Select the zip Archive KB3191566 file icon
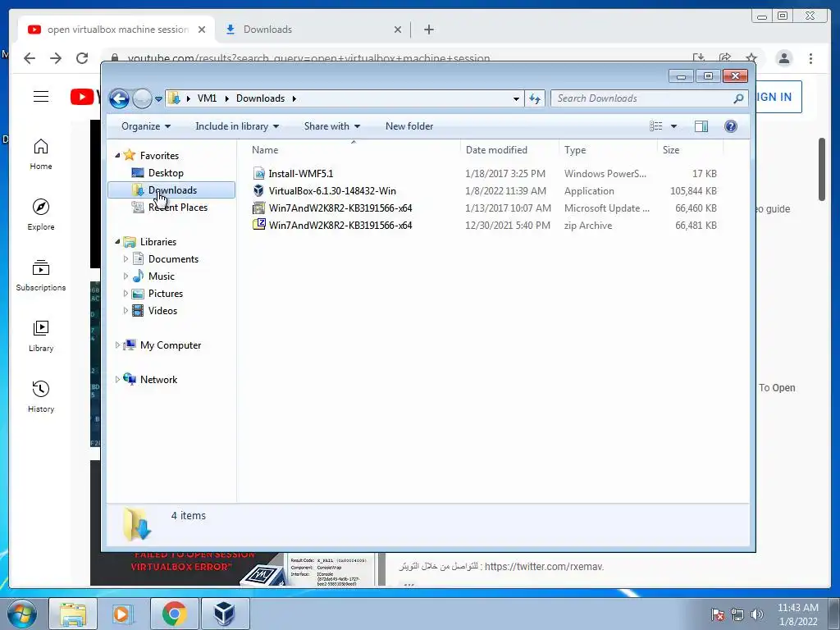 pos(258,225)
